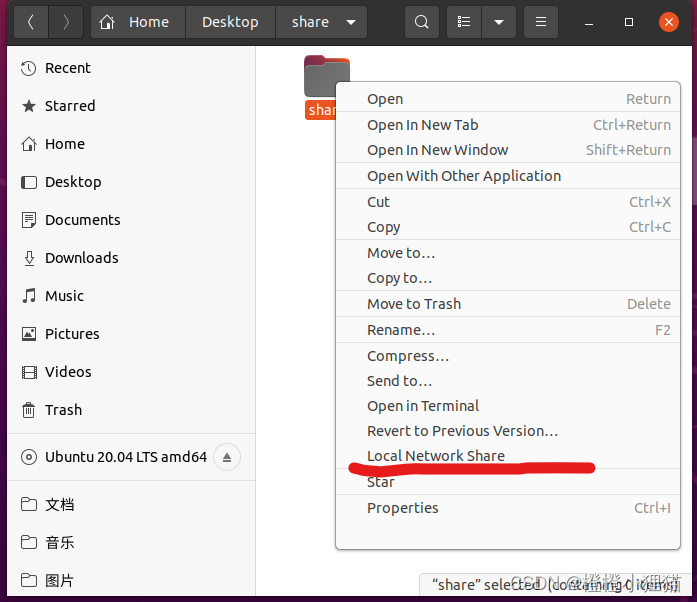Click the 图片 folder icon
Viewport: 697px width, 602px height.
click(x=28, y=580)
